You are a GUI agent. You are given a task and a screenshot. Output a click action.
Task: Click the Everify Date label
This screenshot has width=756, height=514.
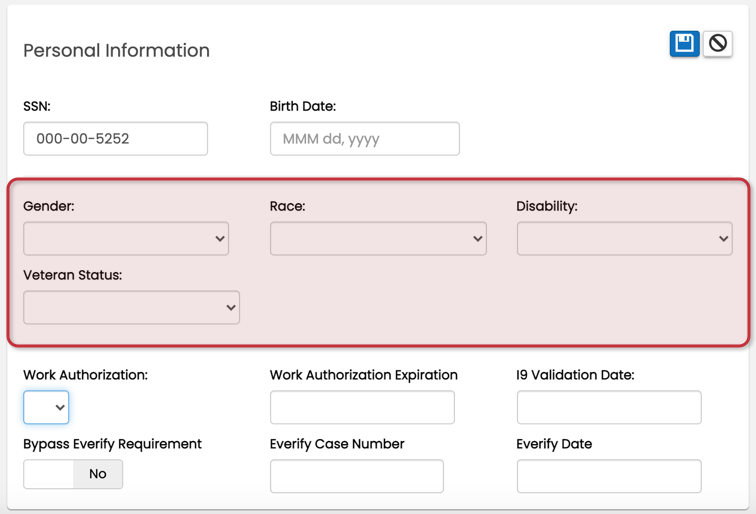pos(554,444)
